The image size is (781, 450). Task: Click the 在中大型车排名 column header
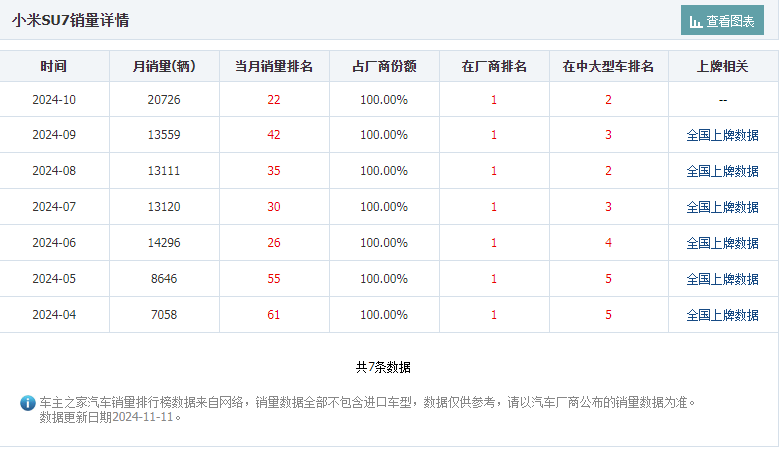coord(608,66)
